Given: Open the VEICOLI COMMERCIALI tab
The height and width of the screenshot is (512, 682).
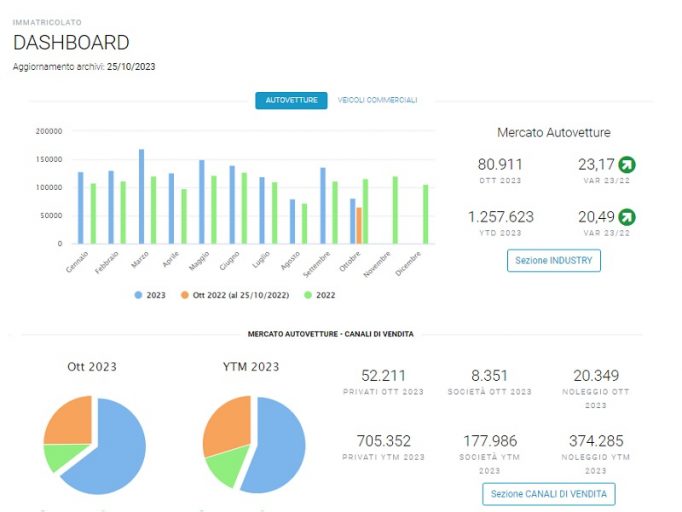Looking at the screenshot, I should click(377, 100).
